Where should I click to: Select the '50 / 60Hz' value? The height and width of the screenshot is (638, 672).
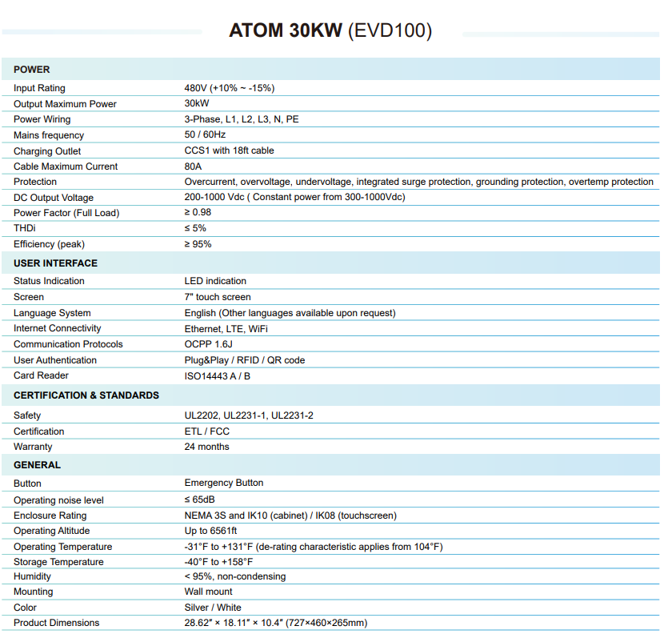[205, 134]
